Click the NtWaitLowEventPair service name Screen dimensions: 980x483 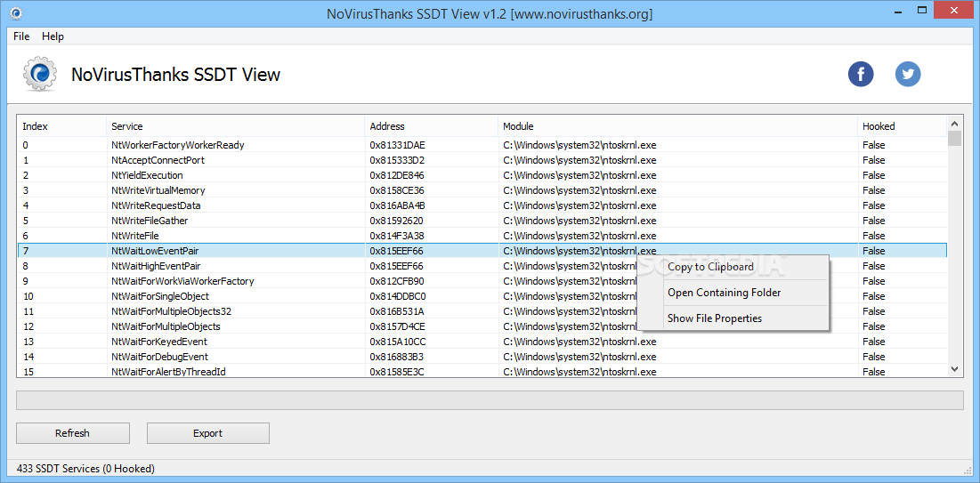pyautogui.click(x=155, y=251)
